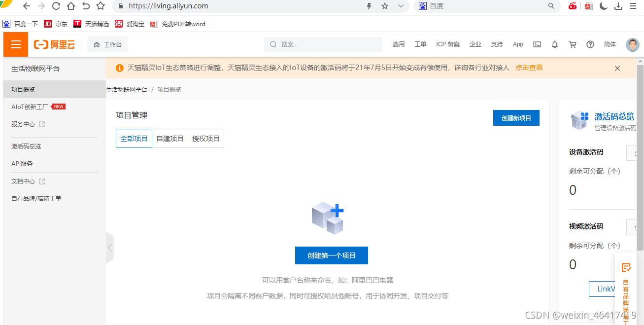The width and height of the screenshot is (644, 325).
Task: Open the shopping cart icon
Action: click(573, 44)
